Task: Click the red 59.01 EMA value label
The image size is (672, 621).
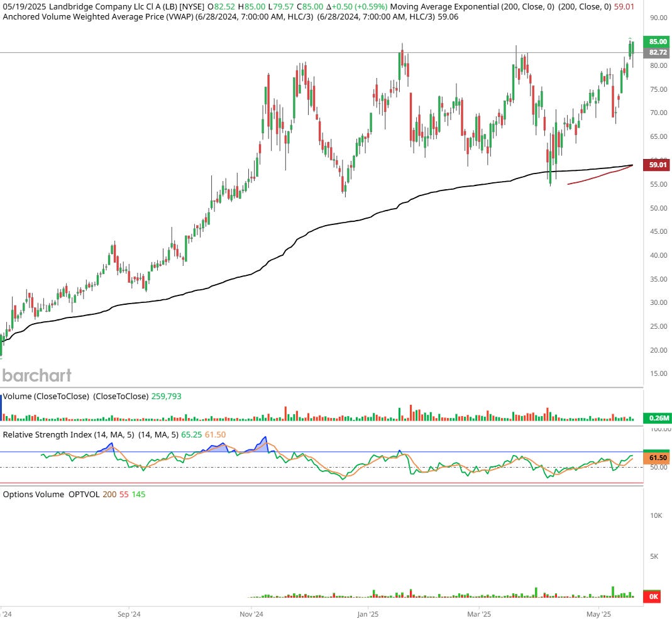Action: click(x=657, y=165)
